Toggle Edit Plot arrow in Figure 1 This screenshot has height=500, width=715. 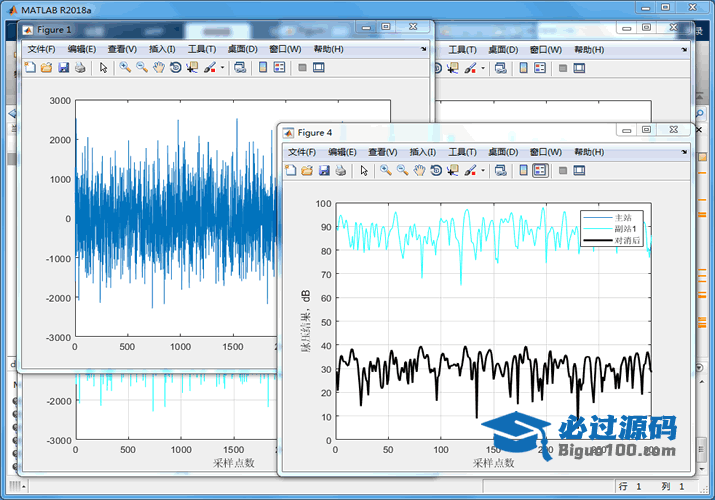103,68
